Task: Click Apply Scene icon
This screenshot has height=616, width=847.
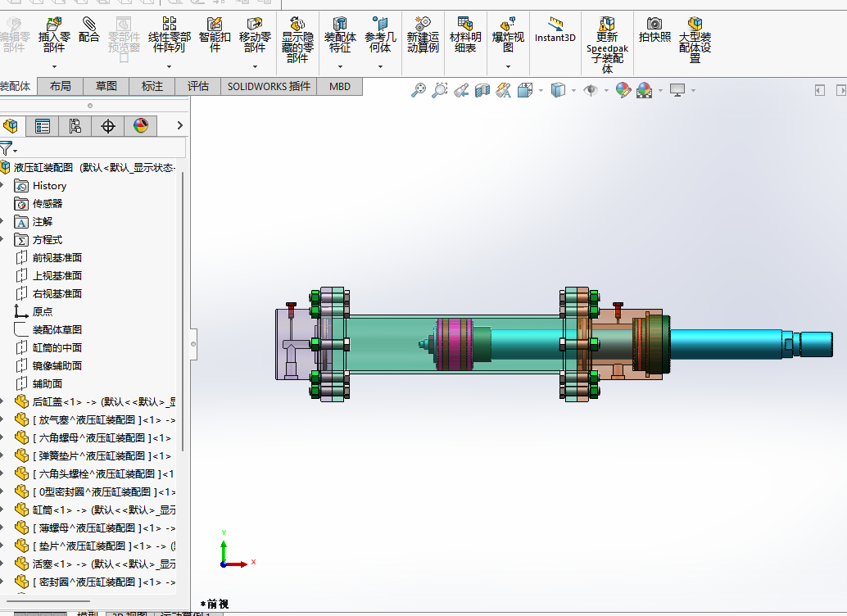Action: tap(644, 90)
